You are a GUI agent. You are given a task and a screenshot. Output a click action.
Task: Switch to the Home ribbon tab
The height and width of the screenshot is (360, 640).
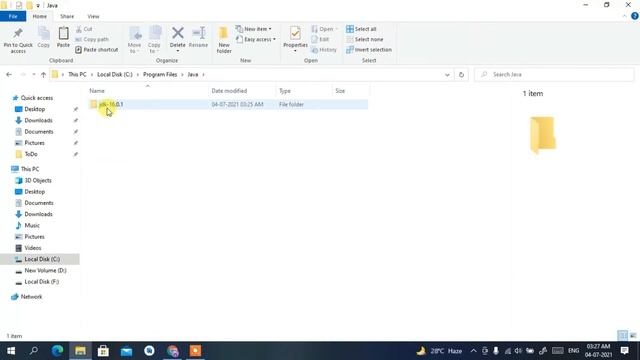(x=40, y=16)
